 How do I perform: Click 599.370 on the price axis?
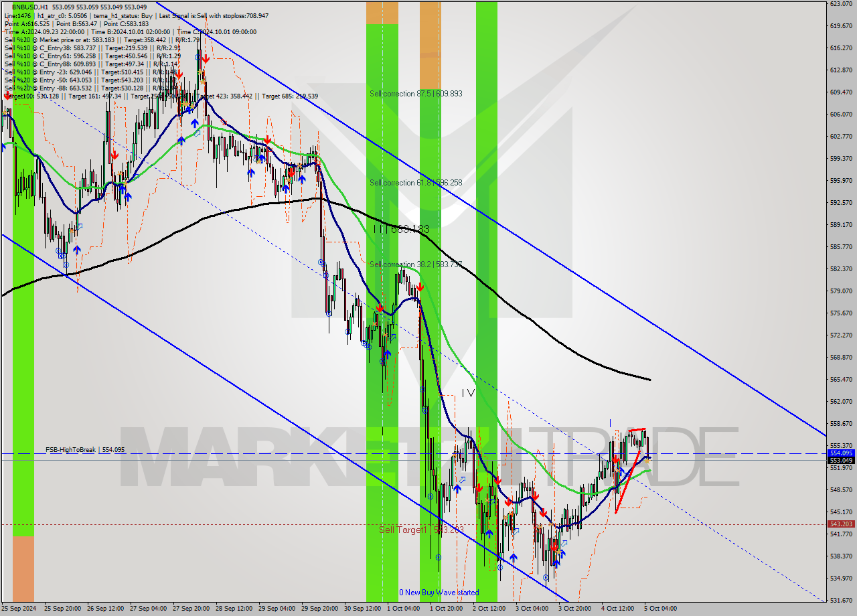point(841,159)
